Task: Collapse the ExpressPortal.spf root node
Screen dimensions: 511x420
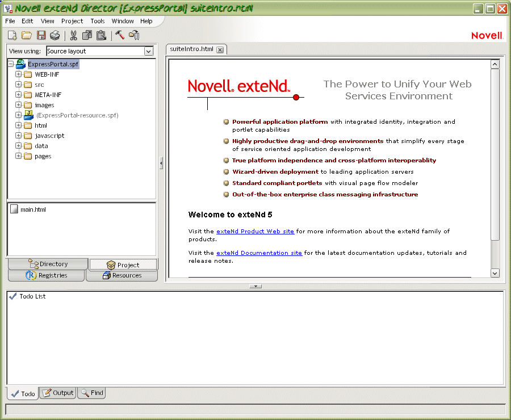Action: (11, 64)
